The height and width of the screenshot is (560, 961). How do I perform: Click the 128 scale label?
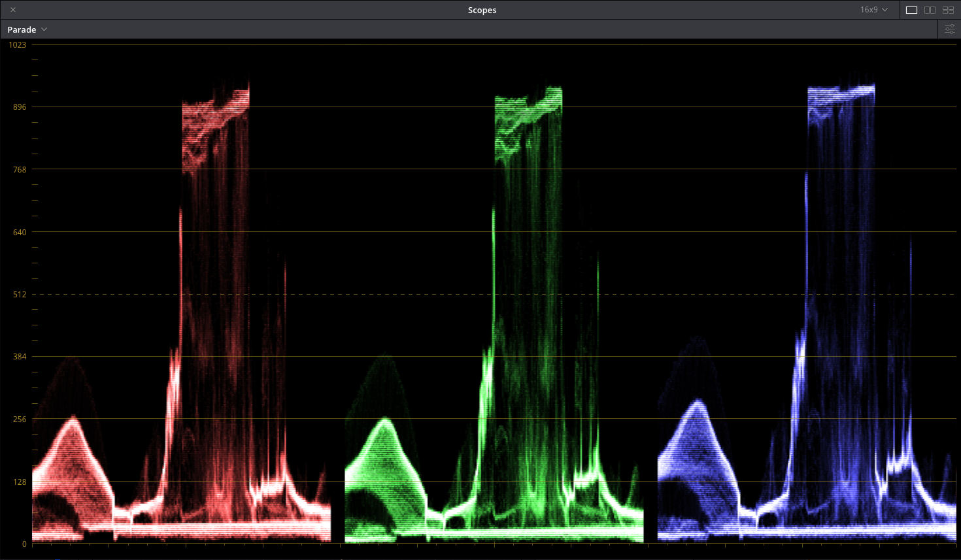tap(20, 482)
